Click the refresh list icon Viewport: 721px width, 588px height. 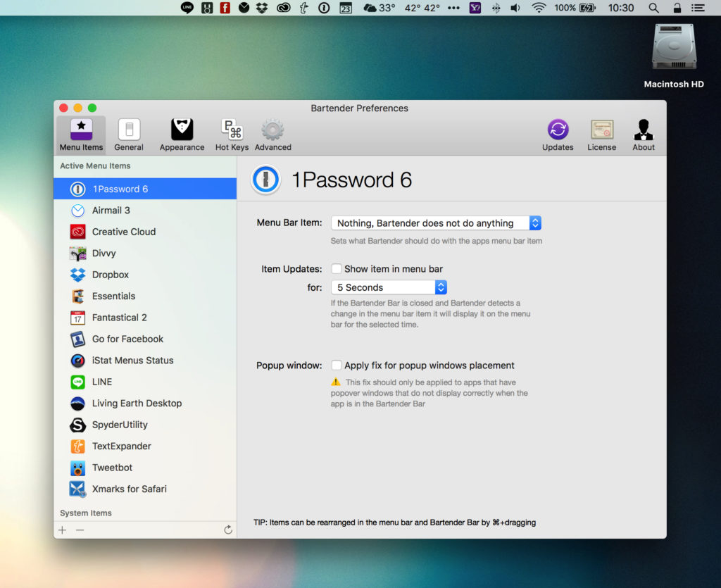pos(228,530)
